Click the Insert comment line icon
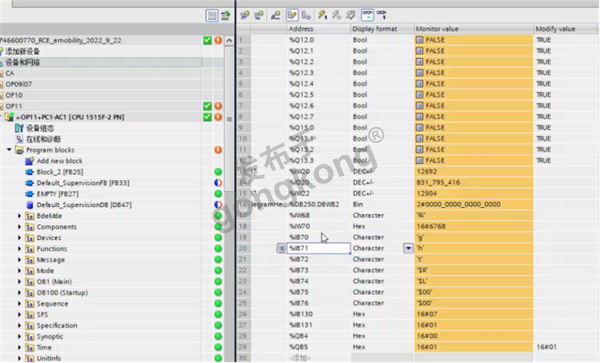The image size is (600, 363). pyautogui.click(x=276, y=15)
